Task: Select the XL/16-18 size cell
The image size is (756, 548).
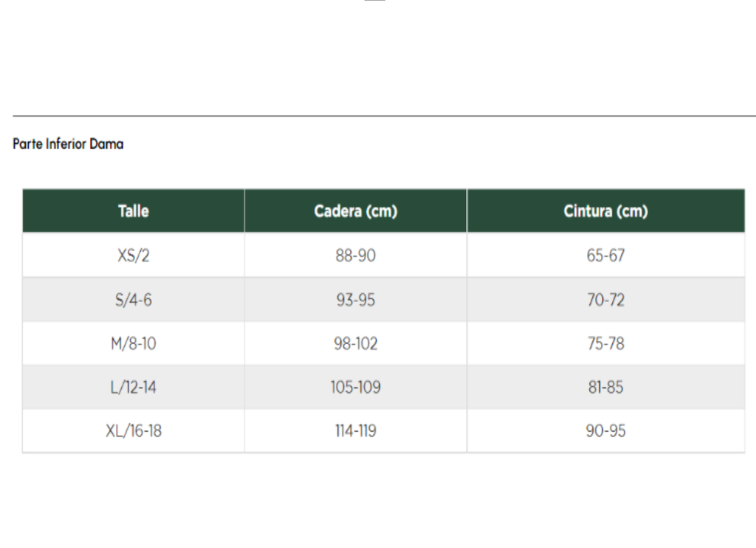Action: click(x=134, y=431)
